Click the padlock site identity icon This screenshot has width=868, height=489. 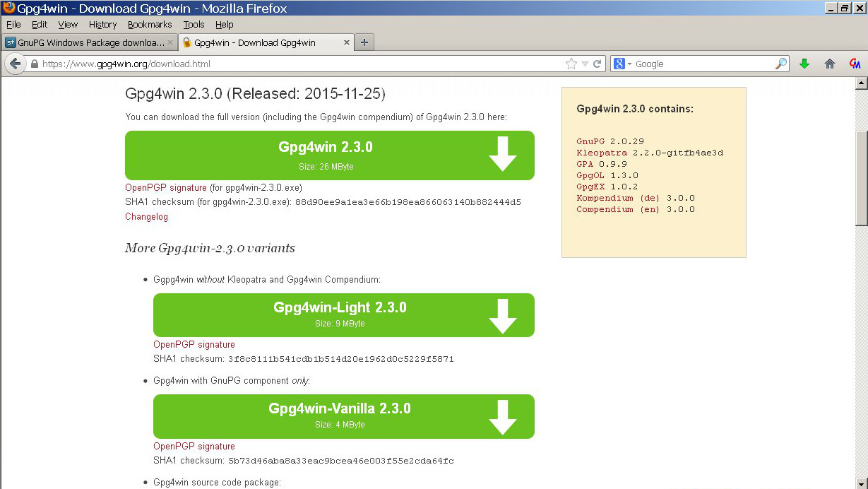click(34, 64)
